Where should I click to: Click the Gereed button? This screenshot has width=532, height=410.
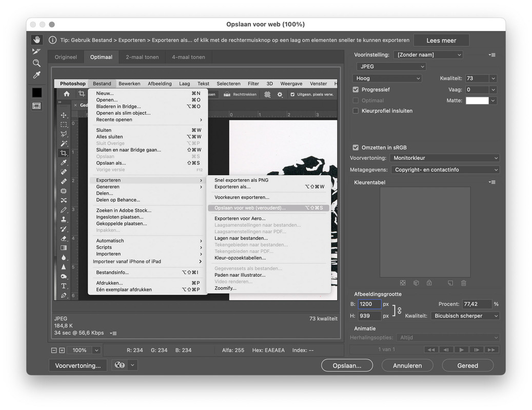[467, 365]
